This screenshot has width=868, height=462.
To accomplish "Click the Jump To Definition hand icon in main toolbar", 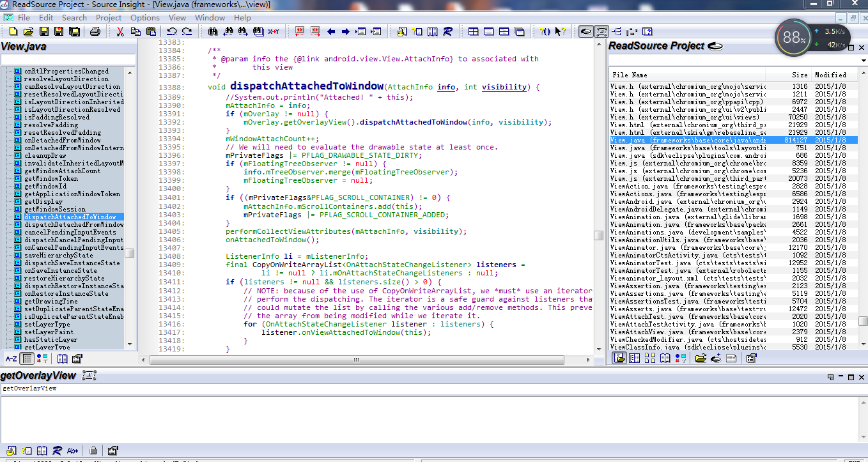I will click(401, 31).
